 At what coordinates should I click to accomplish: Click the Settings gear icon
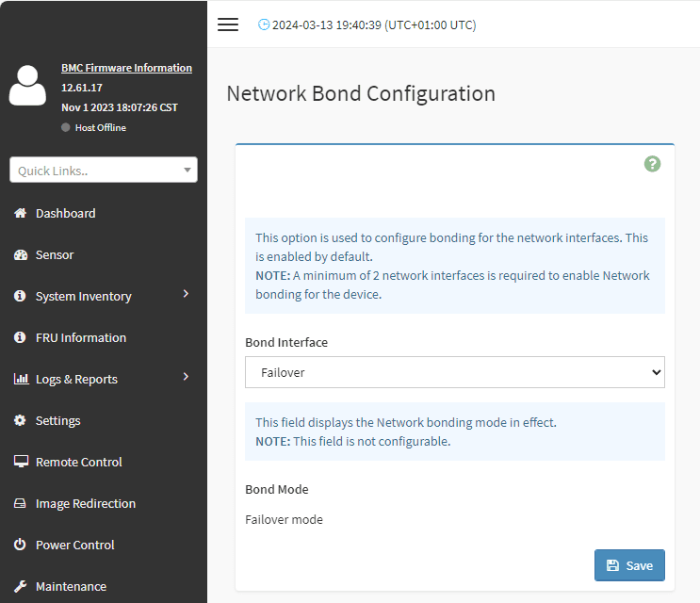(20, 420)
